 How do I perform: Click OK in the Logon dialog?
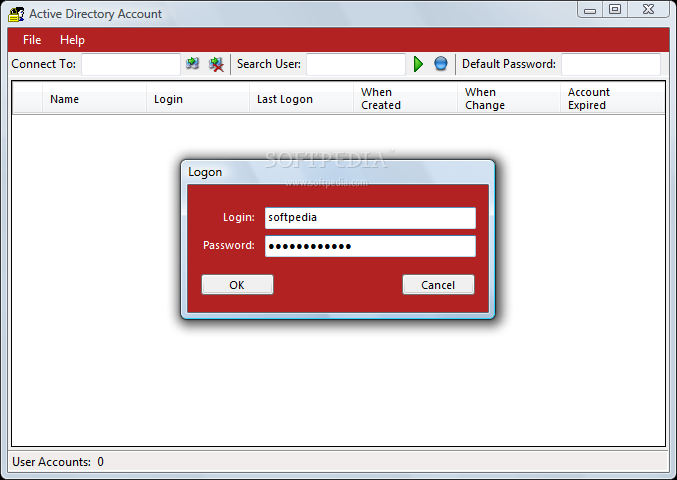[x=237, y=285]
